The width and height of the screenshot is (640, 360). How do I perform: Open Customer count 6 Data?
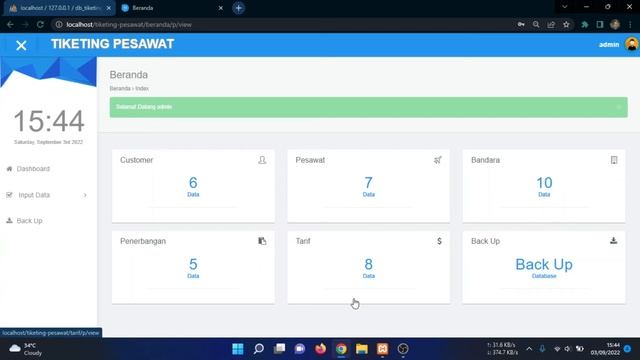point(193,186)
